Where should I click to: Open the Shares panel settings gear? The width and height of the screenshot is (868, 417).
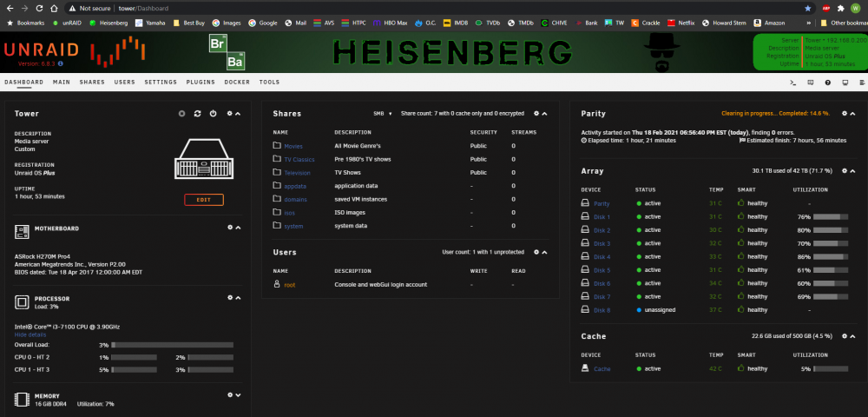[x=536, y=114]
